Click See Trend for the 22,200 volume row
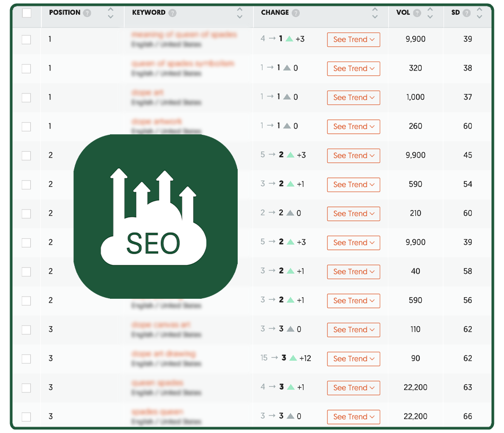This screenshot has height=433, width=504. pyautogui.click(x=353, y=388)
